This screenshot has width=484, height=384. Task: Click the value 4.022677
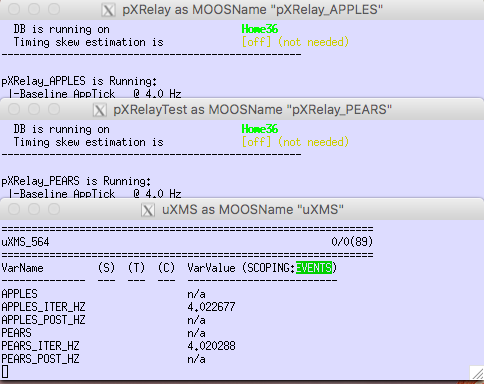[211, 307]
